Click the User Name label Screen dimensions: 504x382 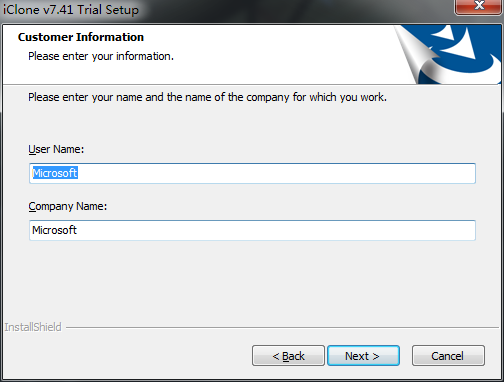pyautogui.click(x=56, y=149)
